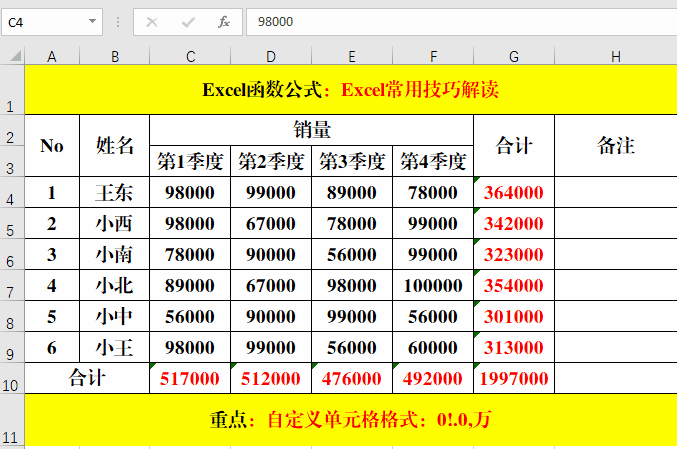This screenshot has height=449, width=677.
Task: Click the '备注' header cell
Action: (616, 145)
